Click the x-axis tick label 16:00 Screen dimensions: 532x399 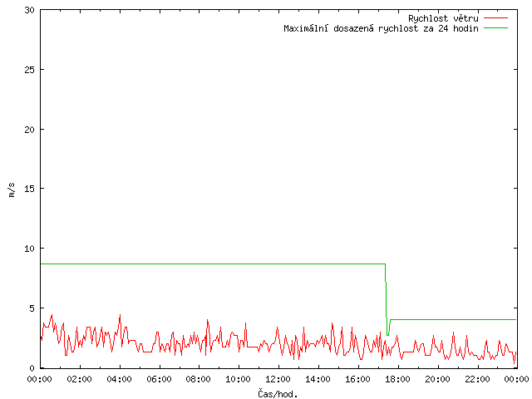tap(357, 379)
